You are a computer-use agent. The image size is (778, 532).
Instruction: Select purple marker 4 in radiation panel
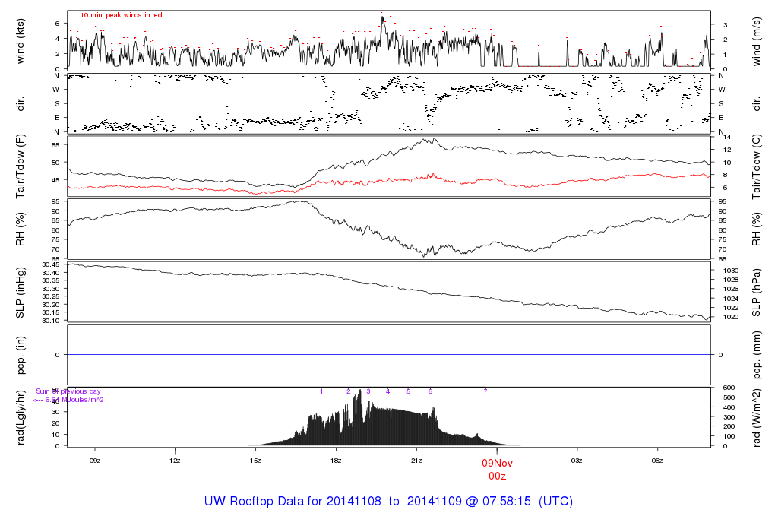(x=388, y=391)
